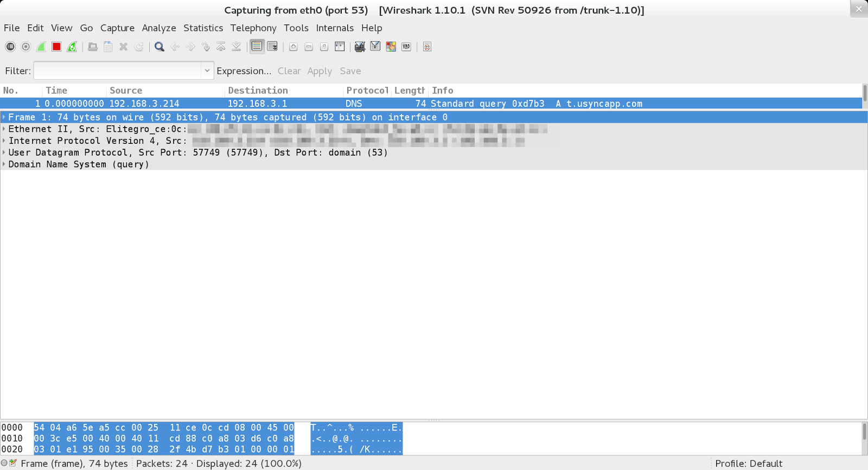Open preferences toolbar icon

coord(406,47)
